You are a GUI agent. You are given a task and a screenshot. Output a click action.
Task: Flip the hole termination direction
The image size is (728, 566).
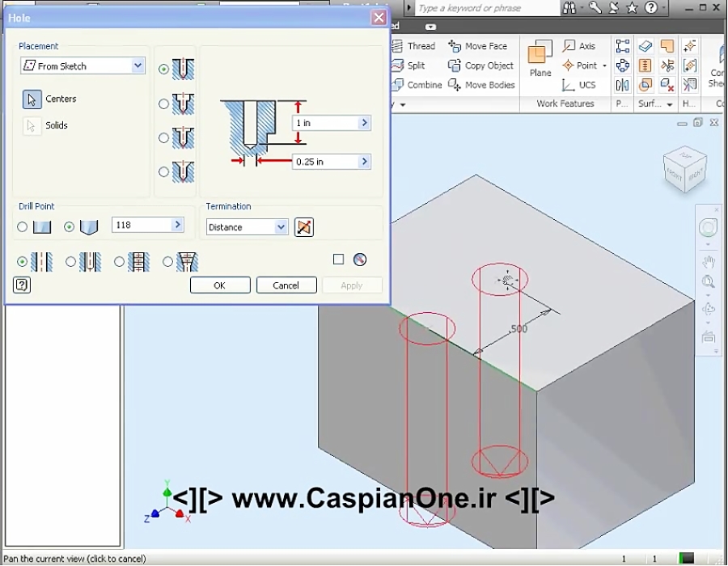[304, 227]
